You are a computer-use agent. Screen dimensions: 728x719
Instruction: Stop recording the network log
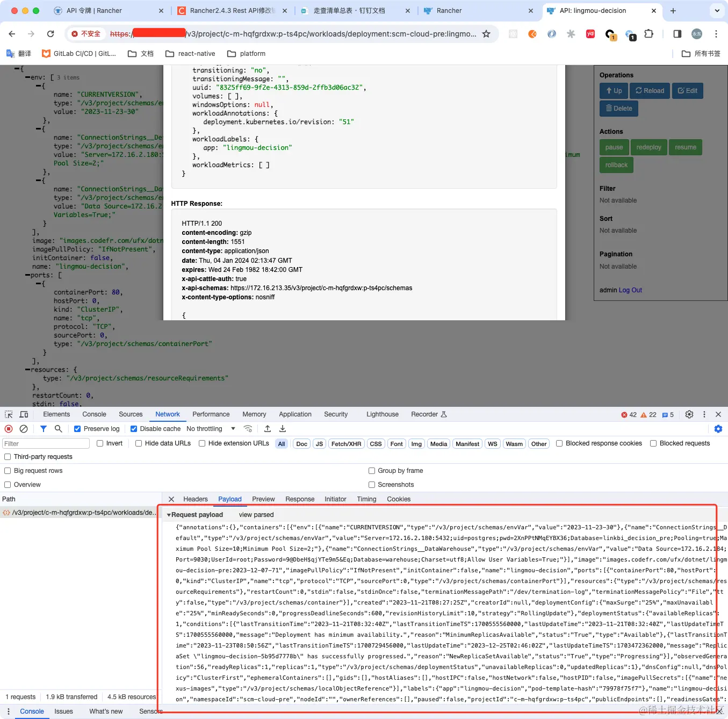pyautogui.click(x=9, y=429)
